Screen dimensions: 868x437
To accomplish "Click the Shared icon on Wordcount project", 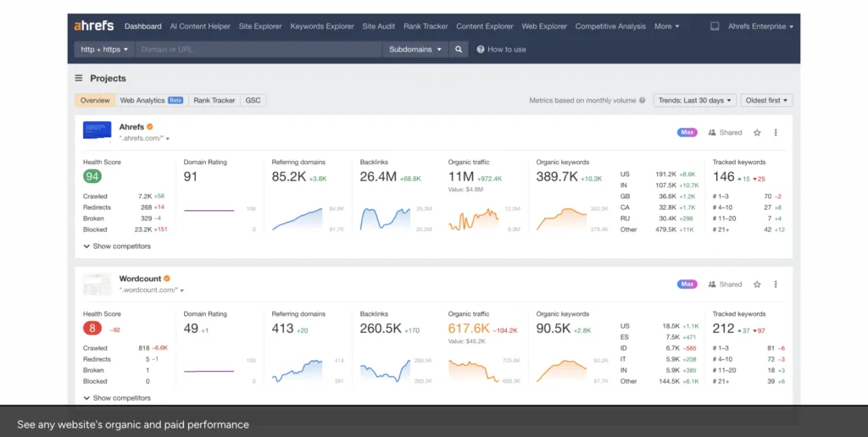I will (712, 285).
